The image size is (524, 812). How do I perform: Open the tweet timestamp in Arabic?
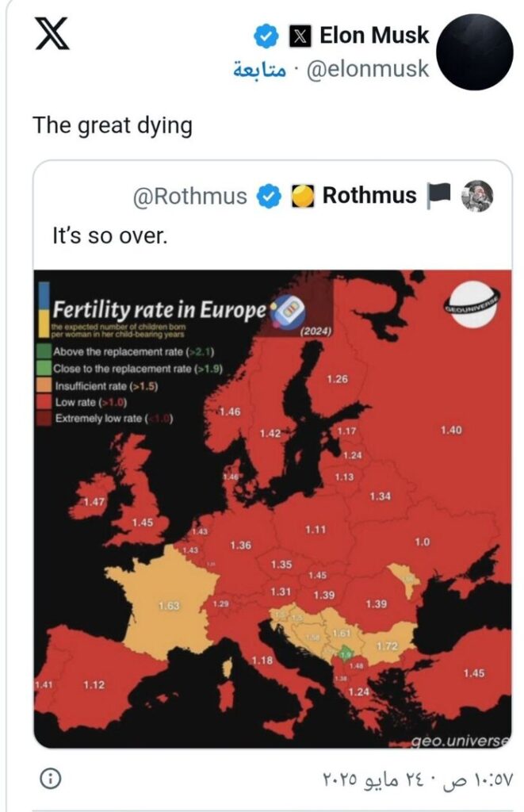(x=418, y=779)
